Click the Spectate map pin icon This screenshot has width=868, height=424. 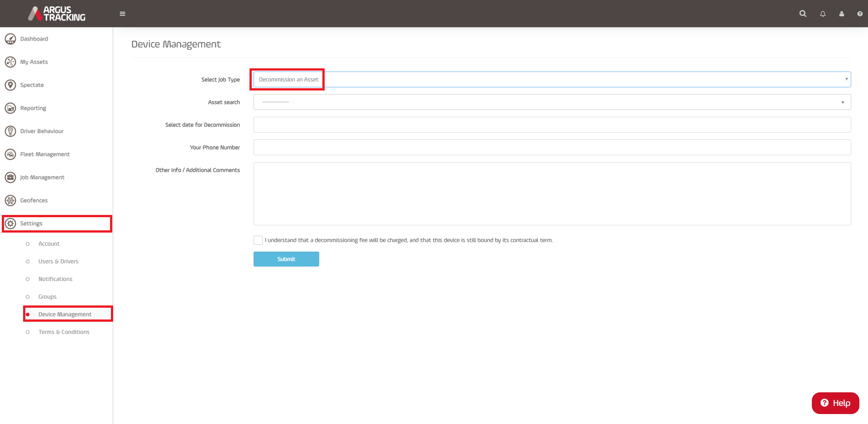(10, 85)
